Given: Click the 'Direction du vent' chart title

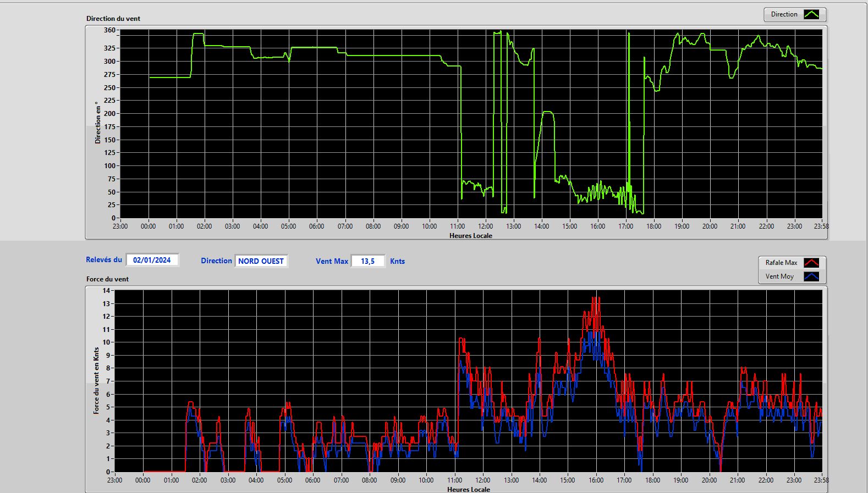Looking at the screenshot, I should (113, 19).
